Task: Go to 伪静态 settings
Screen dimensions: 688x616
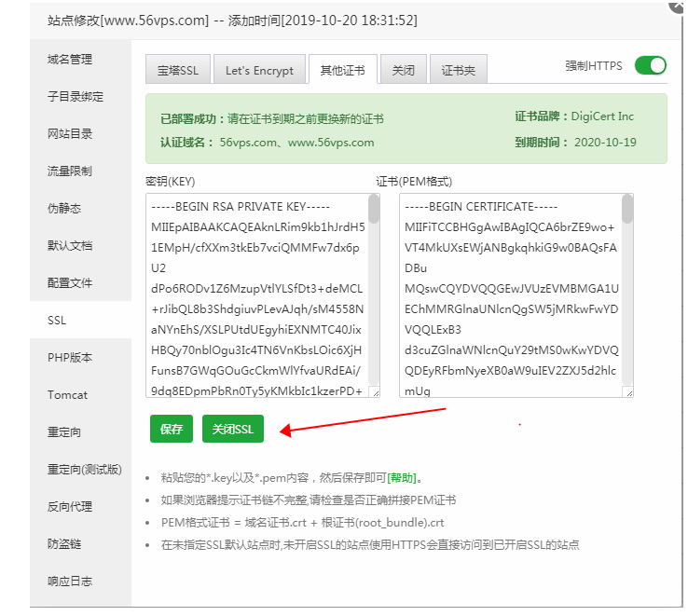Action: (64, 209)
